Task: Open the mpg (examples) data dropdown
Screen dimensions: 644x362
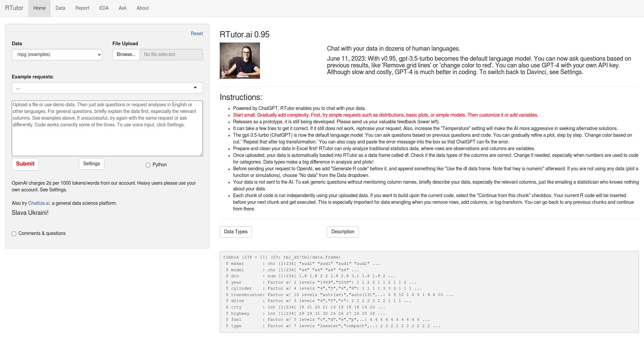Action: point(57,55)
